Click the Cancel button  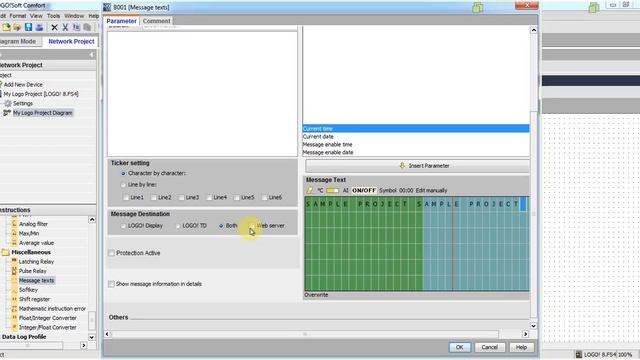pos(489,347)
